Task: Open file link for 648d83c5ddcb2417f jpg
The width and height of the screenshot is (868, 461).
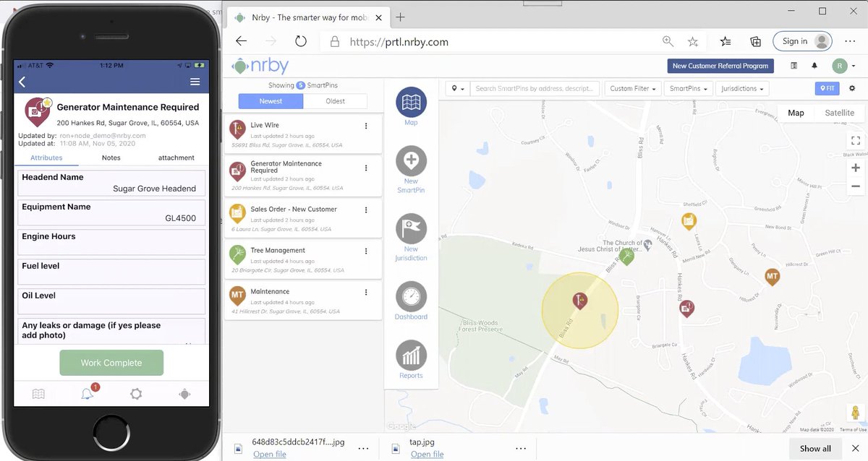Action: [270, 454]
